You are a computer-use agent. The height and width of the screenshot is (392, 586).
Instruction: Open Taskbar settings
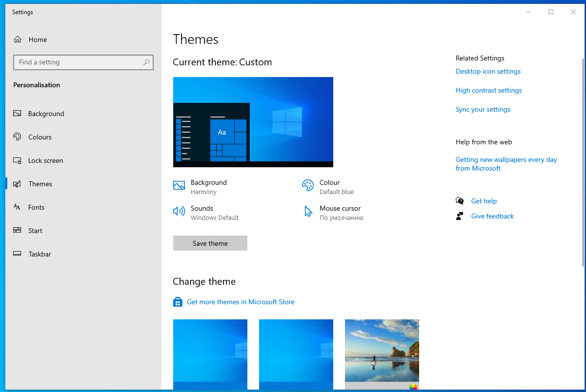(x=83, y=254)
